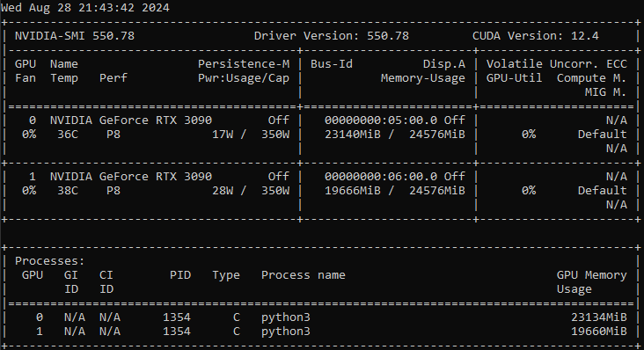Click the Disp.A column header
This screenshot has width=644, height=350.
point(444,64)
